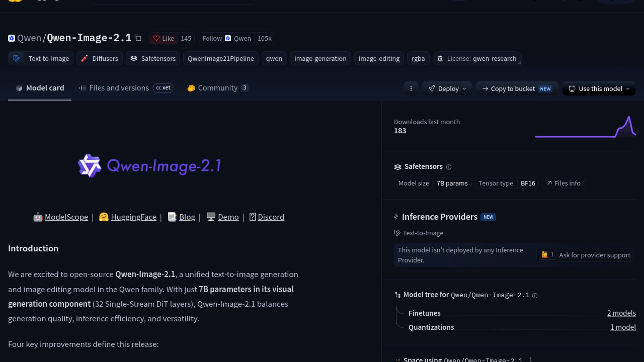This screenshot has width=644, height=362.
Task: Open the Discord link
Action: 271,217
